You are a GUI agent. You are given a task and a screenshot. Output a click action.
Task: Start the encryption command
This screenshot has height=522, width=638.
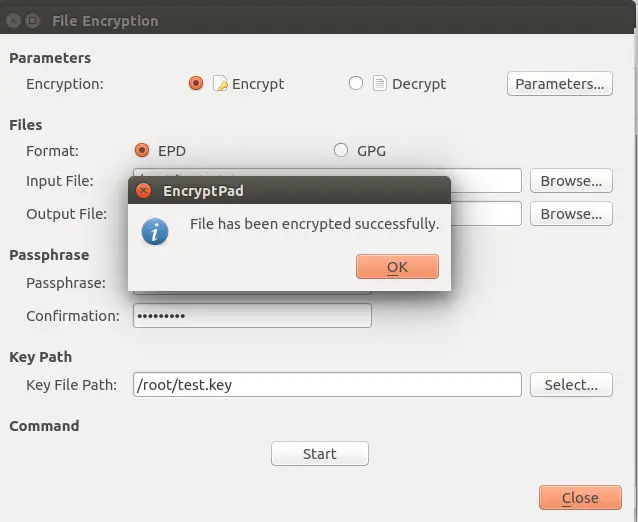[x=320, y=454]
